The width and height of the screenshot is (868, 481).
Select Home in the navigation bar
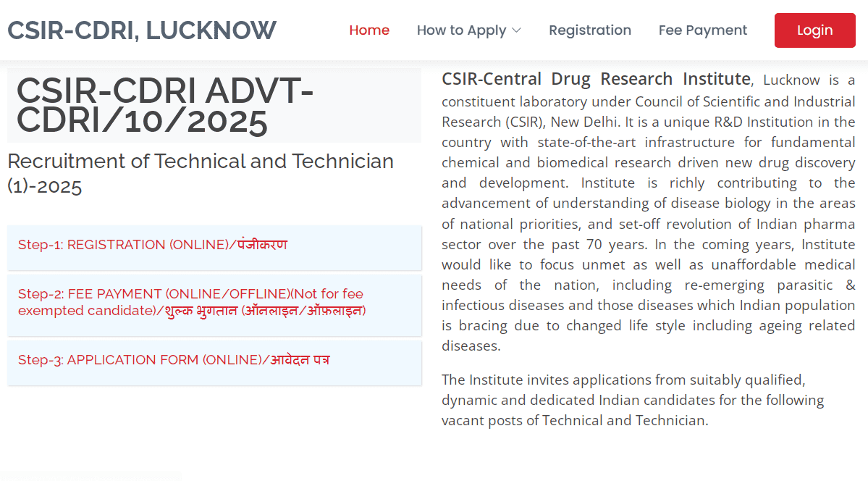click(369, 30)
